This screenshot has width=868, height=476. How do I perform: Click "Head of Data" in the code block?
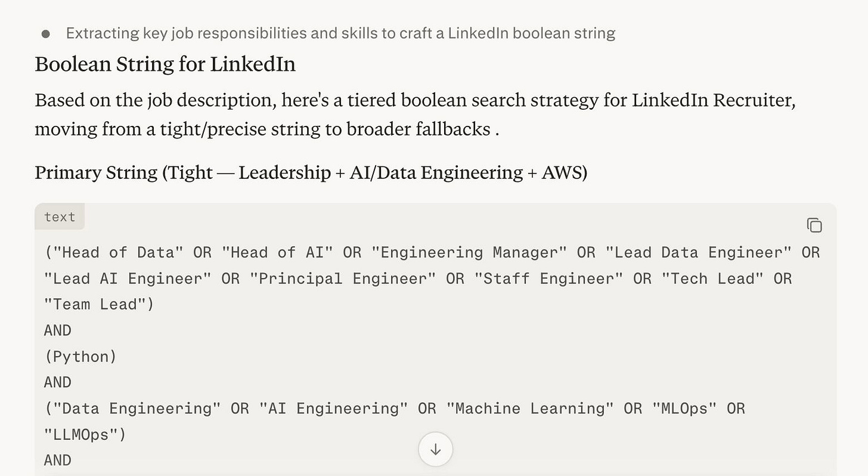point(118,252)
